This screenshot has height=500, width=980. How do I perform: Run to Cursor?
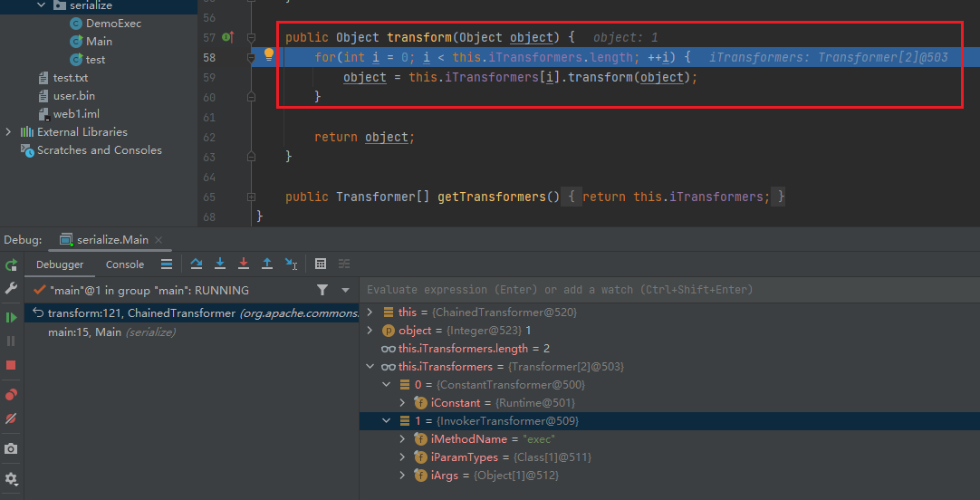click(x=292, y=264)
